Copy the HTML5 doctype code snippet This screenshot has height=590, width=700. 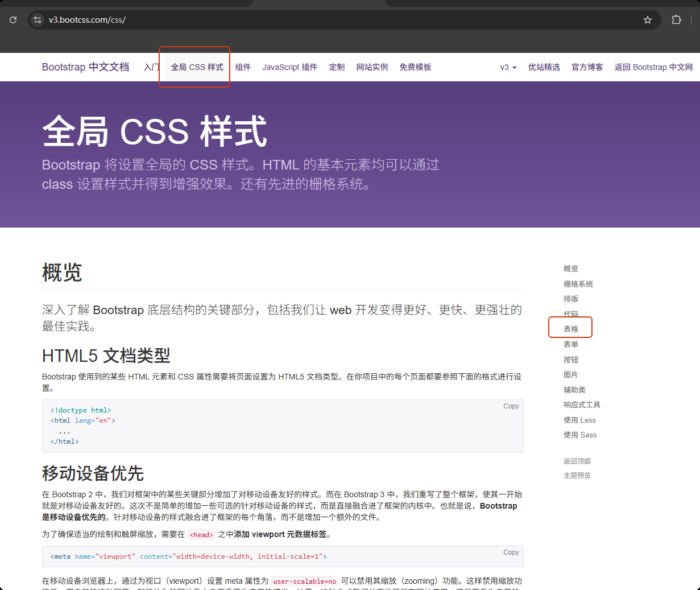[x=511, y=406]
